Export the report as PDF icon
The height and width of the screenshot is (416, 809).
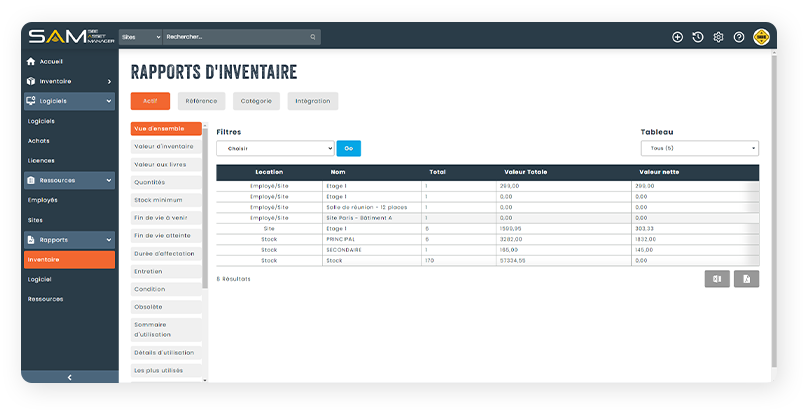coord(746,279)
